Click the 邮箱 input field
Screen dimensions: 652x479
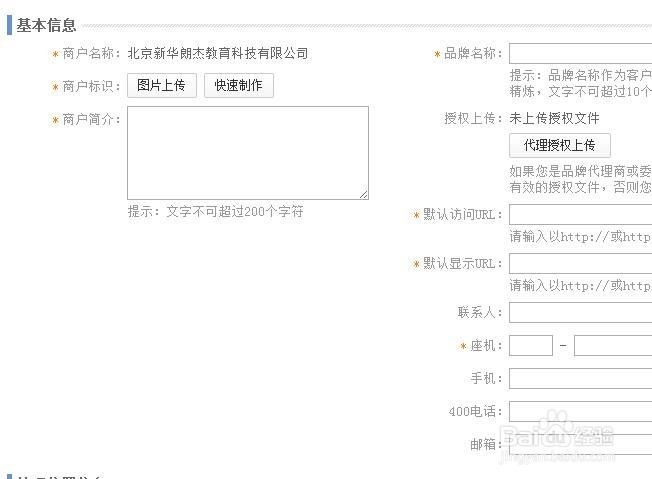click(580, 444)
